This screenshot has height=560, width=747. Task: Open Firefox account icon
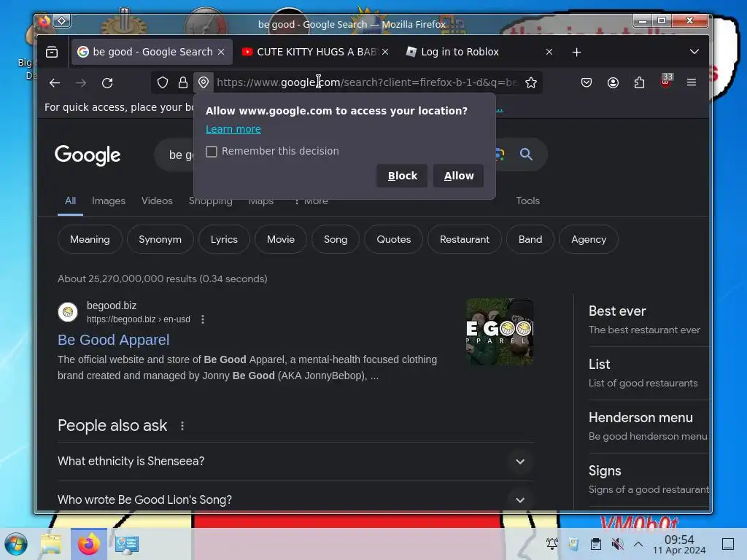(613, 83)
